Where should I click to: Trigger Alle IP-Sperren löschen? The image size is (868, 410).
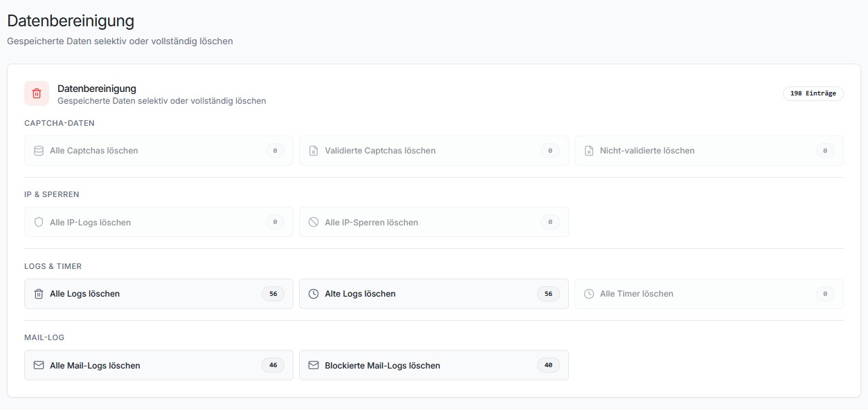pos(433,222)
